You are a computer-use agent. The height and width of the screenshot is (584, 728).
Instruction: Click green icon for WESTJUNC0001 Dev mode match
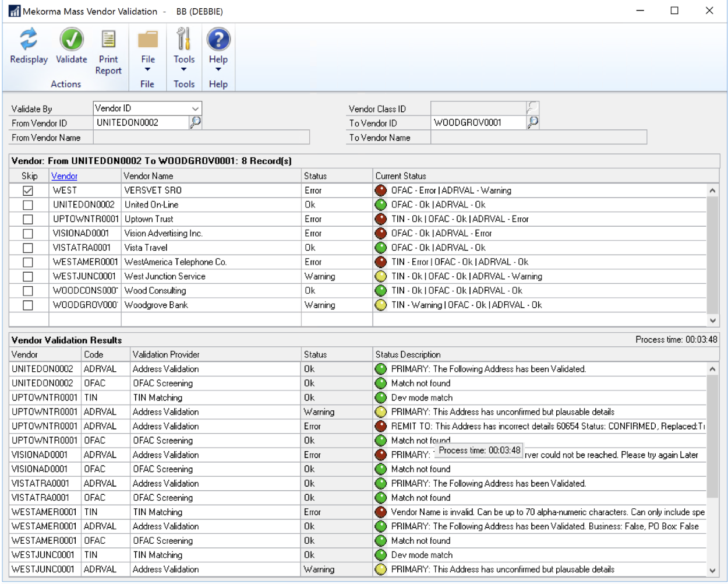click(381, 555)
